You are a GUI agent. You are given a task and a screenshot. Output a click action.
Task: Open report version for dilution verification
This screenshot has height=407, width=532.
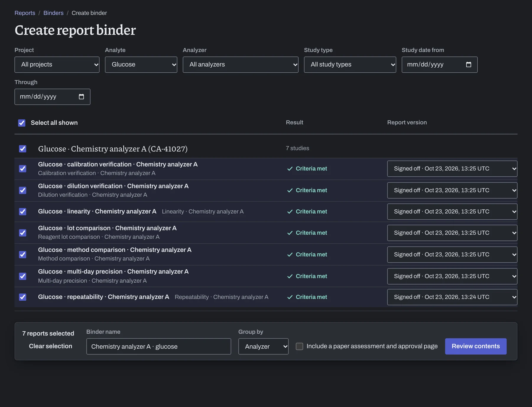(452, 190)
